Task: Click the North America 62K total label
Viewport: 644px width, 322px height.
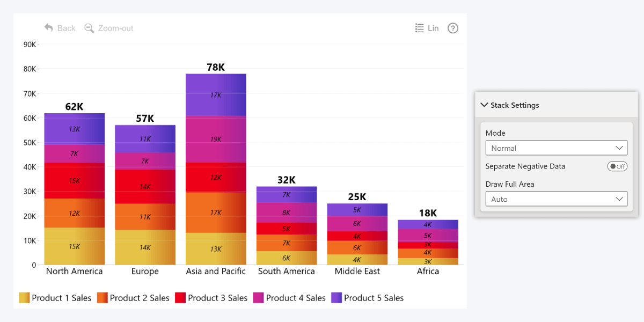Action: point(74,107)
